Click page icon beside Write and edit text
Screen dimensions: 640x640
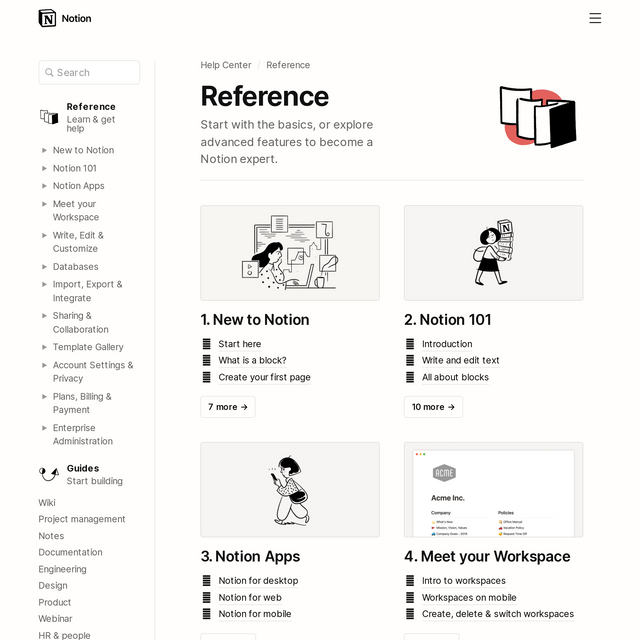(x=410, y=360)
